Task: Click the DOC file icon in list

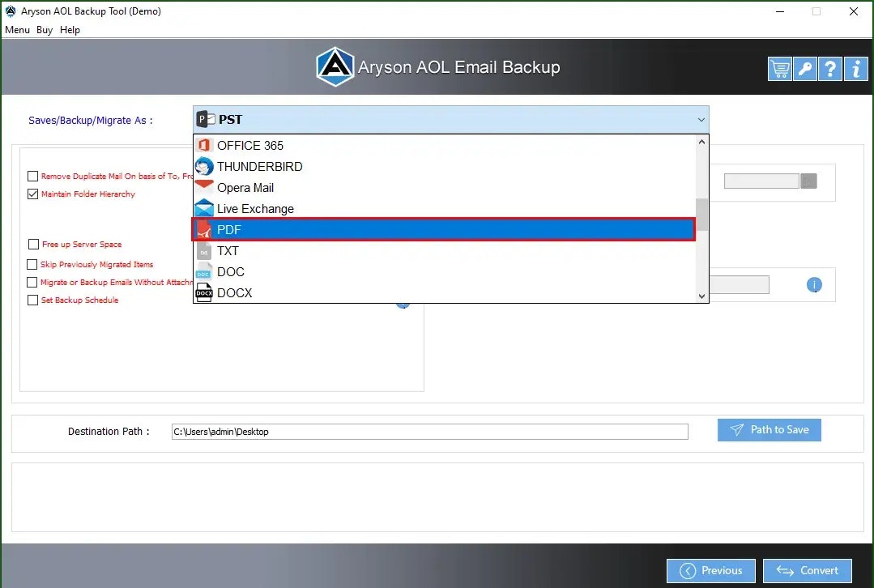Action: point(204,272)
